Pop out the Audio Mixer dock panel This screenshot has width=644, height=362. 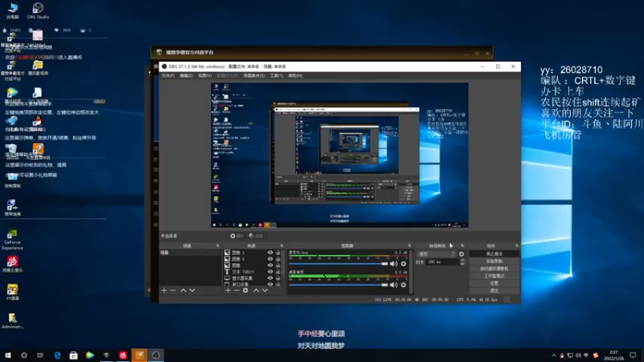(409, 245)
